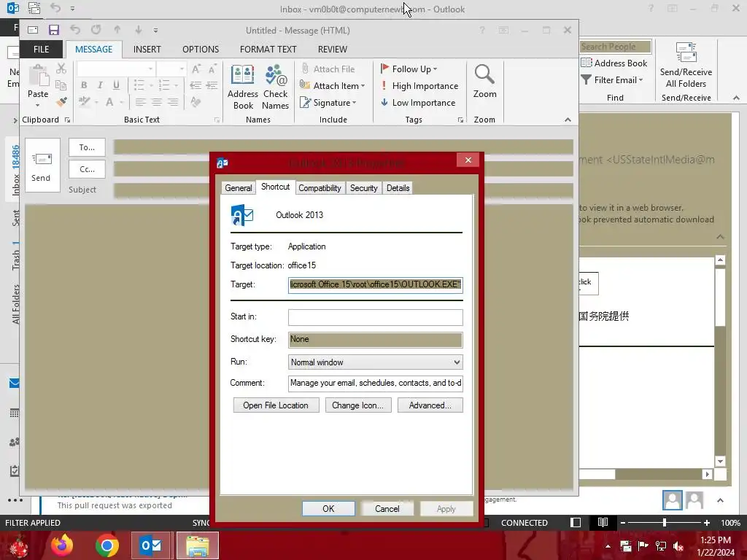Click the Cc... recipients button
The image size is (747, 560).
87,169
